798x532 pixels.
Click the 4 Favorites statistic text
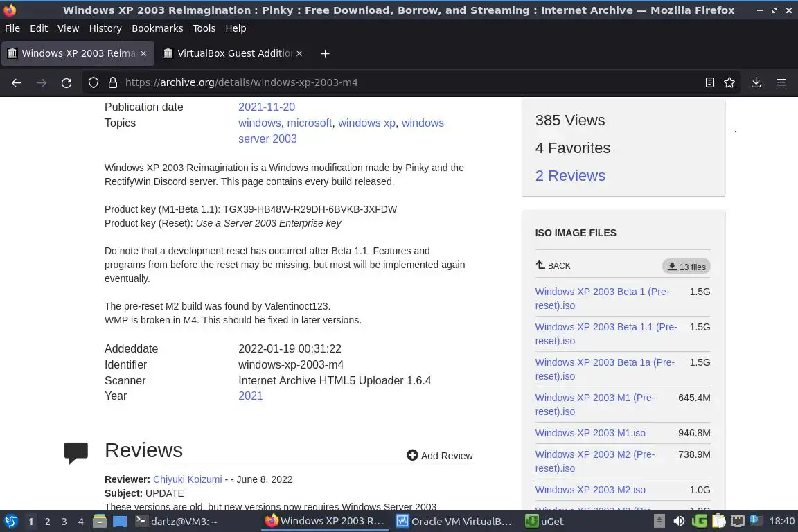[x=573, y=148]
